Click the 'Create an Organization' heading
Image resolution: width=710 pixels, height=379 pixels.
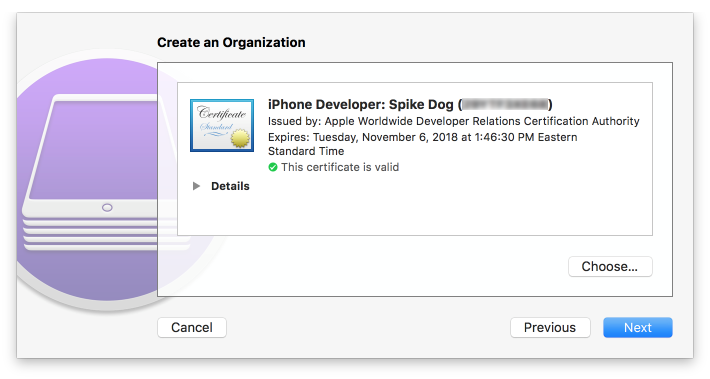point(231,43)
